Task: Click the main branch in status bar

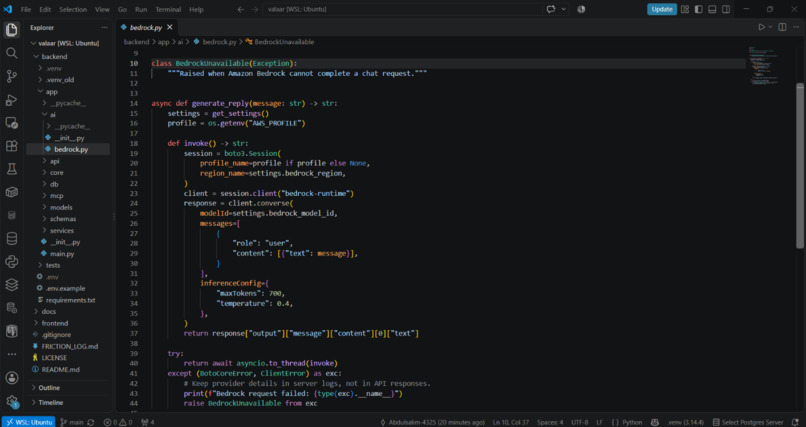Action: [72, 422]
